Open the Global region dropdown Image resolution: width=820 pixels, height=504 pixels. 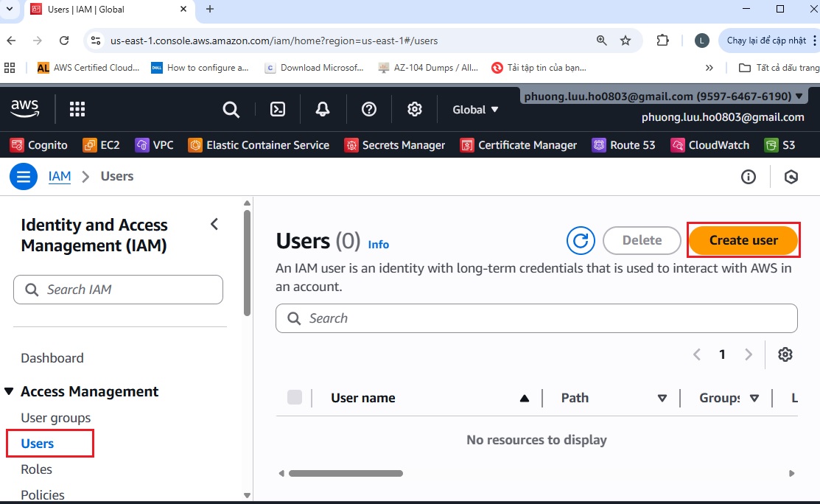[x=475, y=110]
